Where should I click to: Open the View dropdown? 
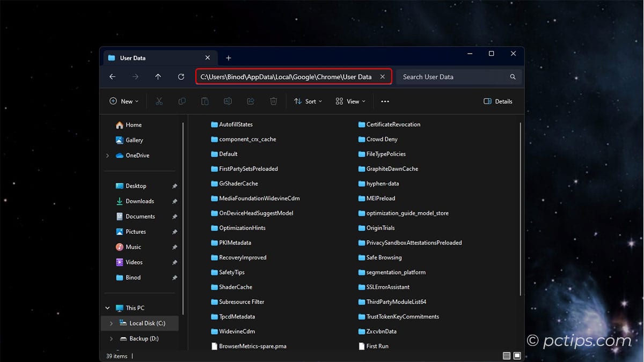click(349, 101)
